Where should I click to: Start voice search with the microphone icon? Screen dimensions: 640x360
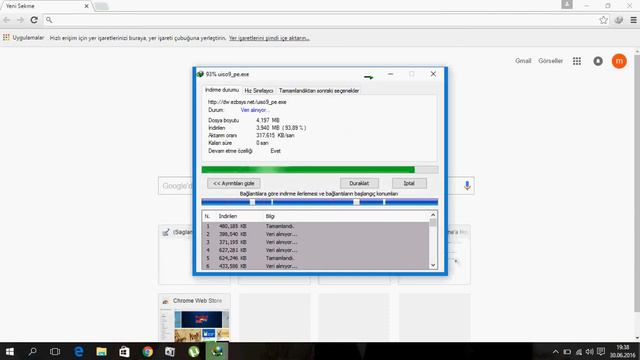467,186
